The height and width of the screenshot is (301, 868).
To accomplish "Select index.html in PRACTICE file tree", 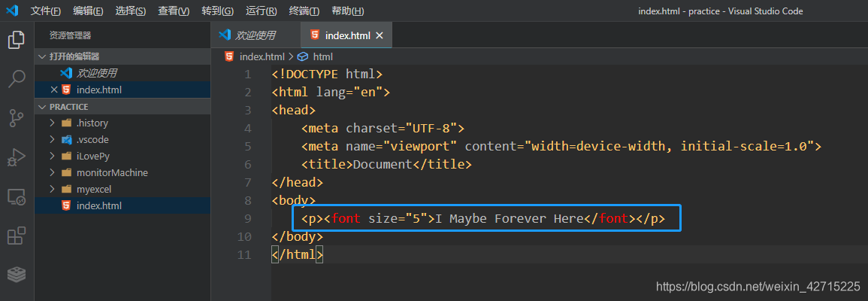I will click(122, 205).
